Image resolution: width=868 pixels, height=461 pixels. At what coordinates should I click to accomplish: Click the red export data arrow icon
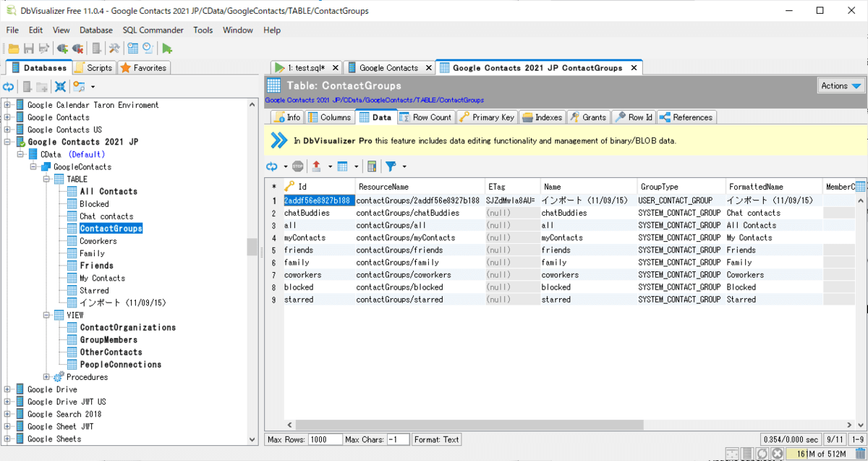pyautogui.click(x=316, y=166)
